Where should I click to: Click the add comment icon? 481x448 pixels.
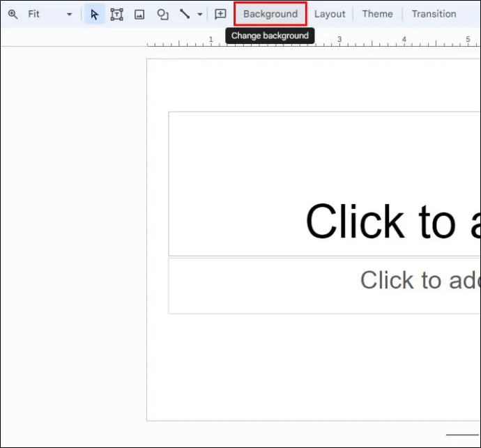pyautogui.click(x=220, y=14)
